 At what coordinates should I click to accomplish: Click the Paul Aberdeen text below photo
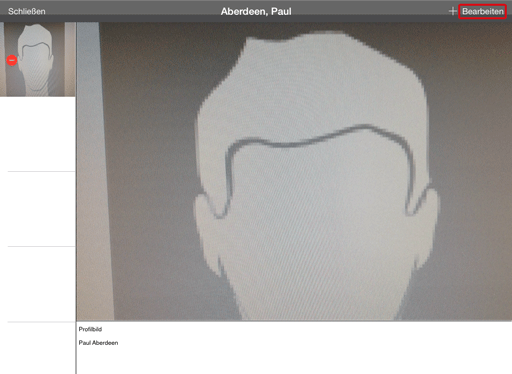click(98, 343)
